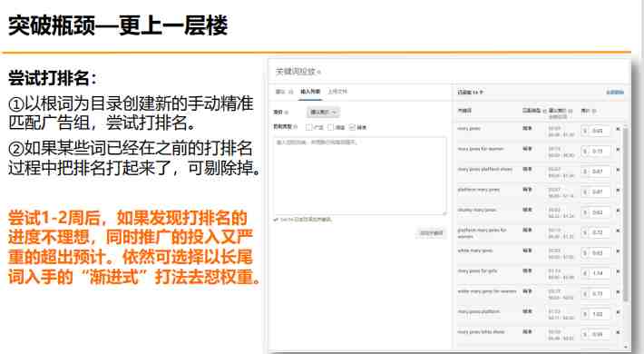Click the keyword list vertical scrollbar
The image size is (644, 354).
click(625, 214)
